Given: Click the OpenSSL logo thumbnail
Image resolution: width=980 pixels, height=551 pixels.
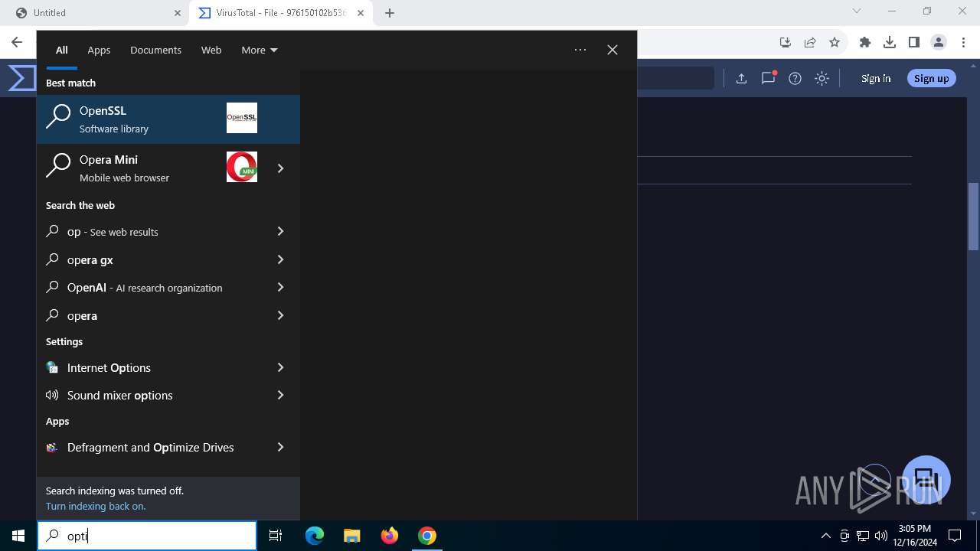Looking at the screenshot, I should (x=242, y=118).
